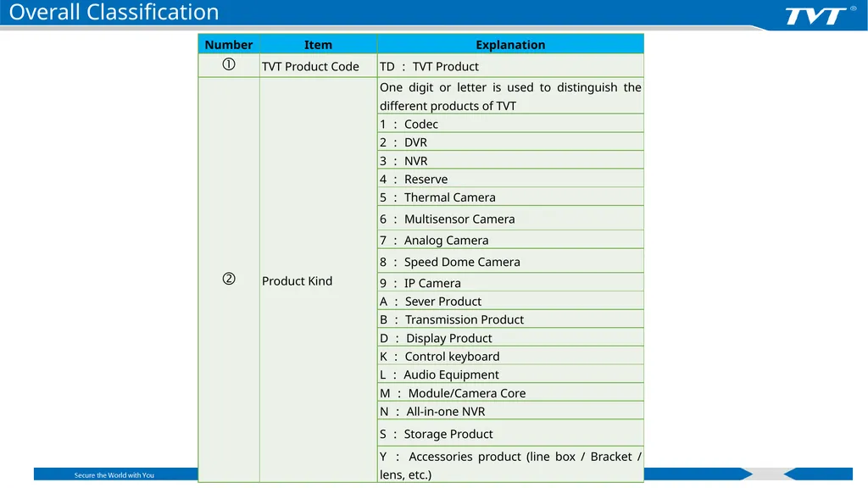Select the 'A : Sever Product' row
The width and height of the screenshot is (868, 488).
tap(510, 301)
